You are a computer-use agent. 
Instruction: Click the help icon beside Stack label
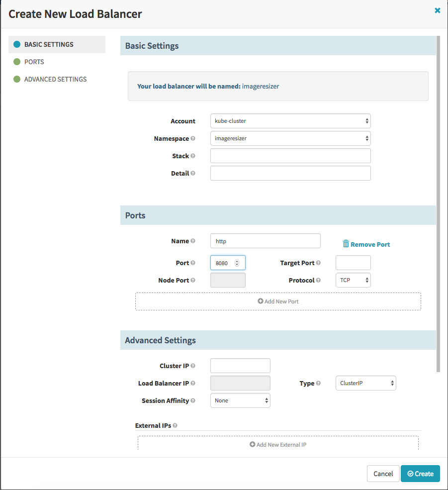(193, 156)
